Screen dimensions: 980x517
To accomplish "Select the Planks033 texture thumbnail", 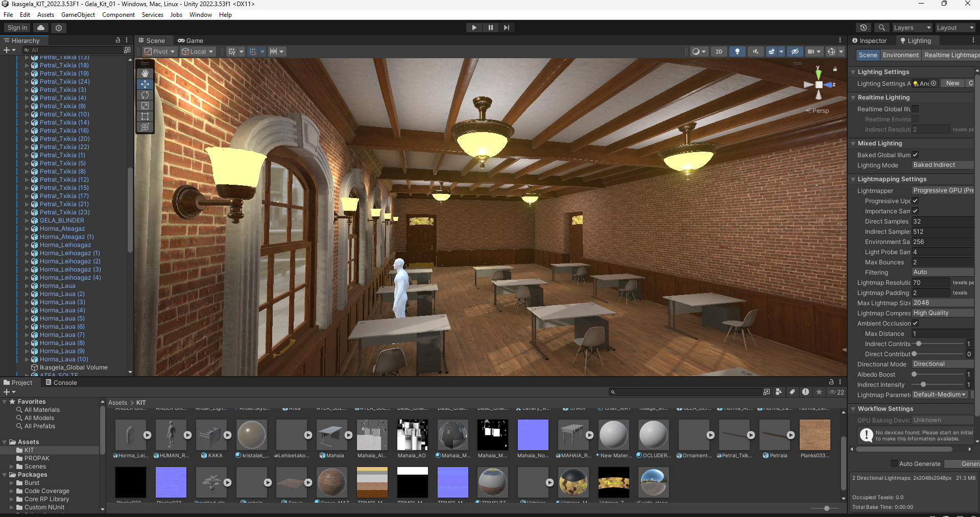I will click(815, 435).
